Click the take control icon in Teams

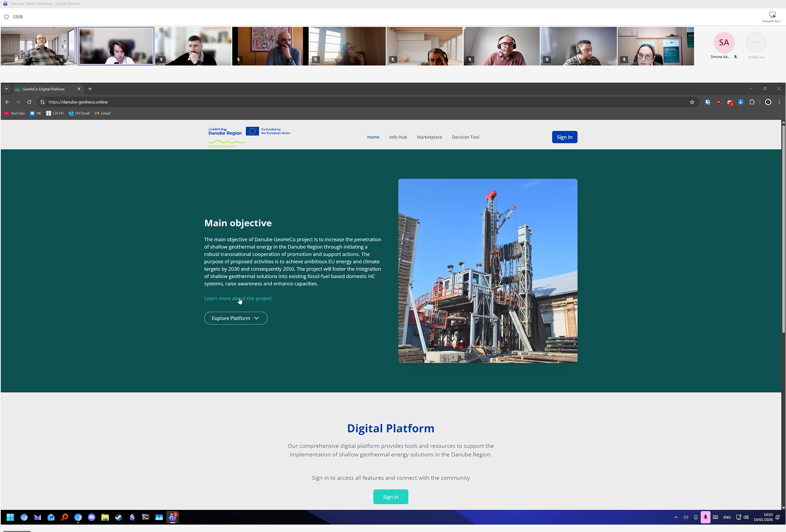(772, 15)
